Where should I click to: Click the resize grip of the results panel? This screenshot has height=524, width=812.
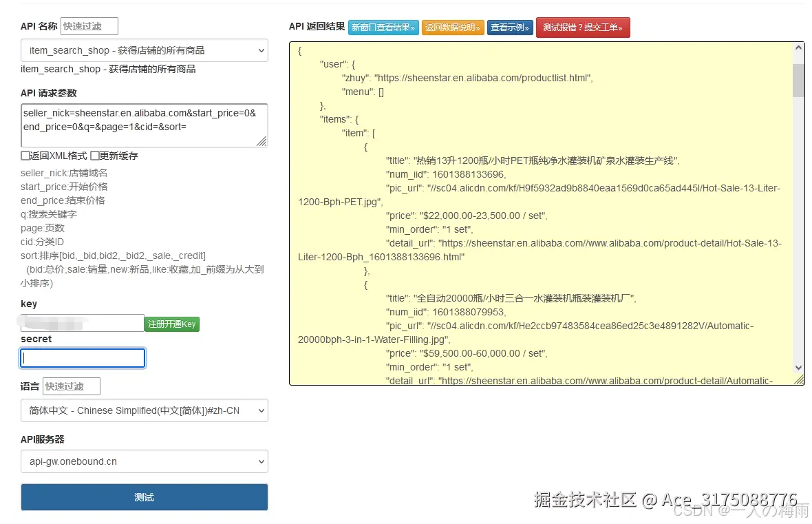pyautogui.click(x=798, y=377)
